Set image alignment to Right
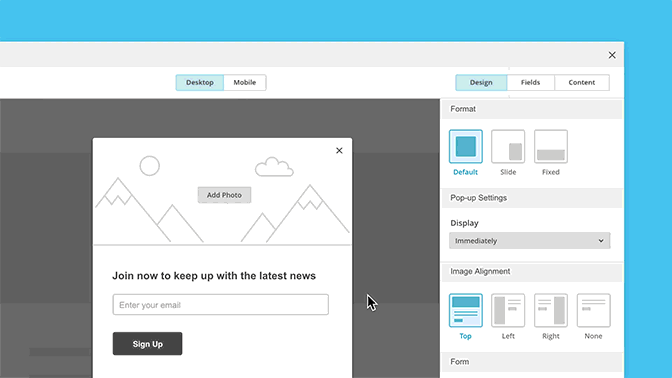The height and width of the screenshot is (378, 672). [x=551, y=310]
